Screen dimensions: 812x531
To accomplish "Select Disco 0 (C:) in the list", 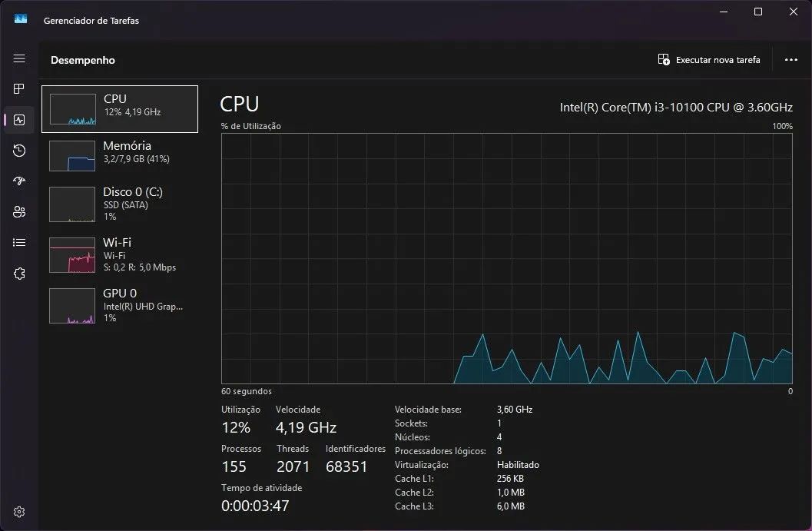I will point(119,204).
